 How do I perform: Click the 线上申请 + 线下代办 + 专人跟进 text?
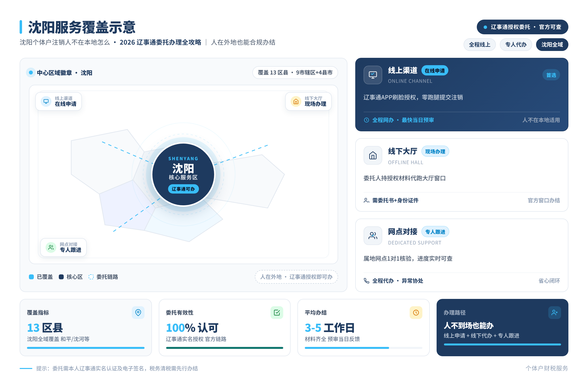[481, 335]
